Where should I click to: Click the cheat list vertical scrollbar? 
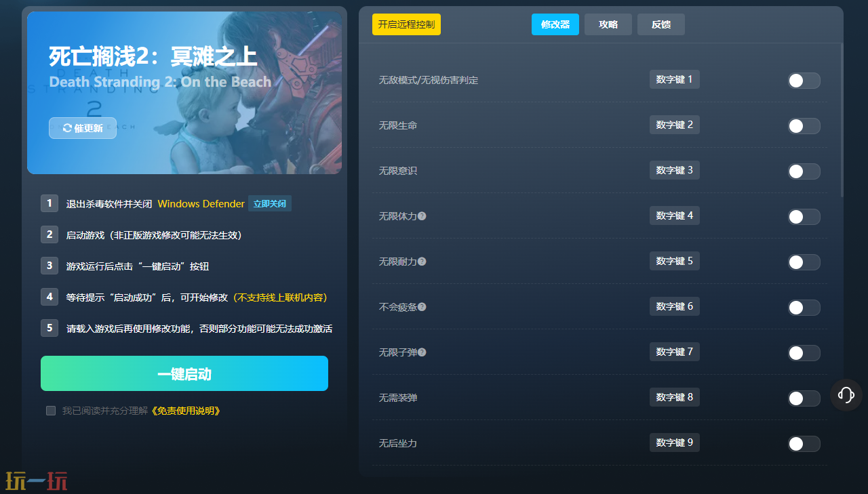pyautogui.click(x=842, y=122)
